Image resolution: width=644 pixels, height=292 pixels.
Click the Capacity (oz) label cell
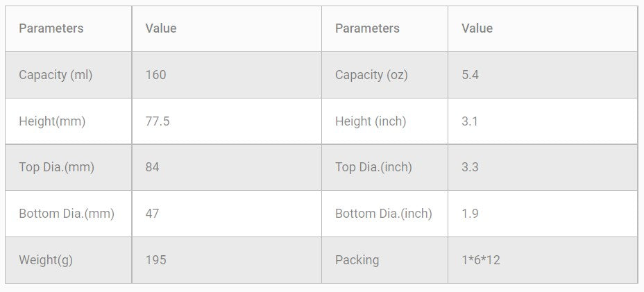[x=371, y=75]
